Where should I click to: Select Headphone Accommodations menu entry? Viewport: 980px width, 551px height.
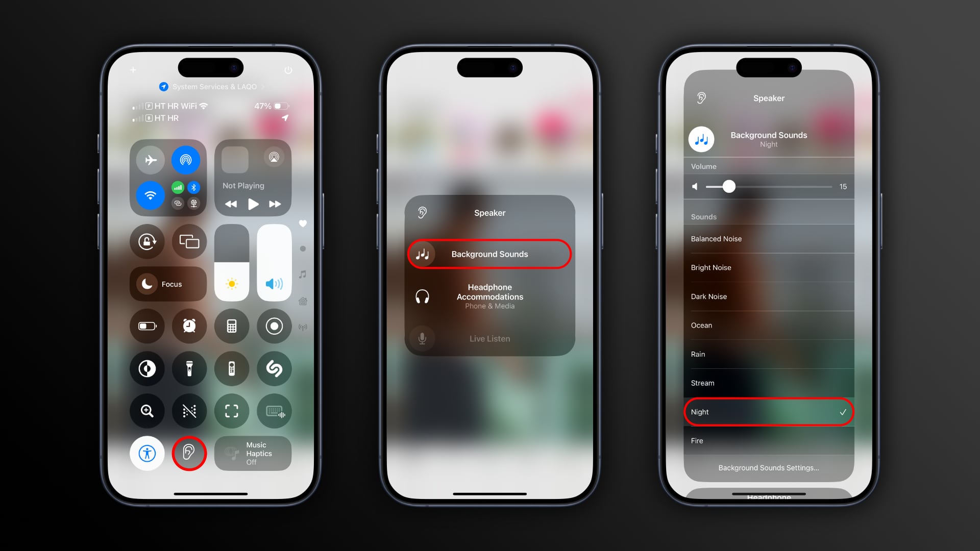click(489, 296)
